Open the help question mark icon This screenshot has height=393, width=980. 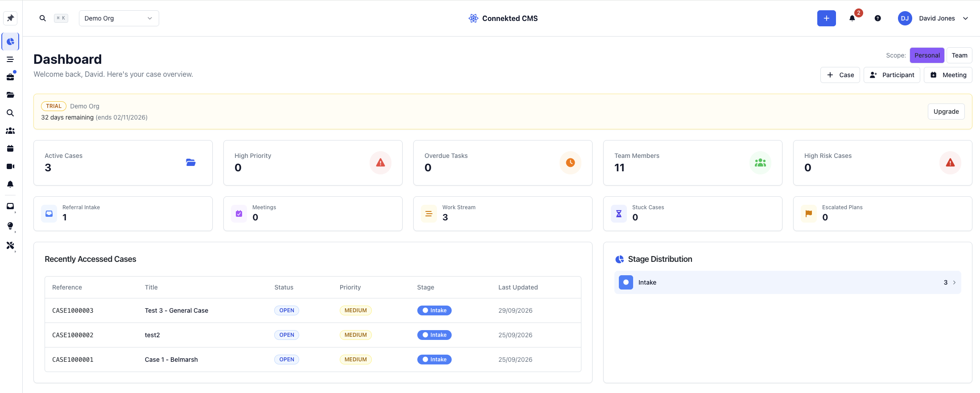click(x=877, y=18)
